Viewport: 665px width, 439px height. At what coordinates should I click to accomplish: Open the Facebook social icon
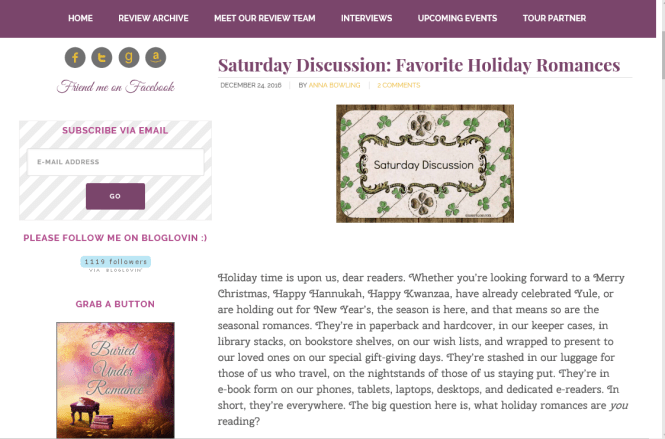[x=76, y=58]
